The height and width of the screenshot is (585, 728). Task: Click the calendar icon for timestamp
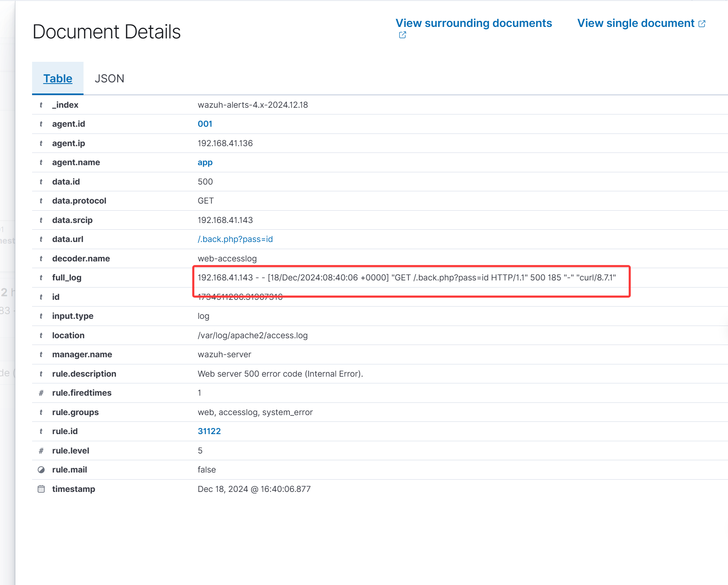click(41, 489)
